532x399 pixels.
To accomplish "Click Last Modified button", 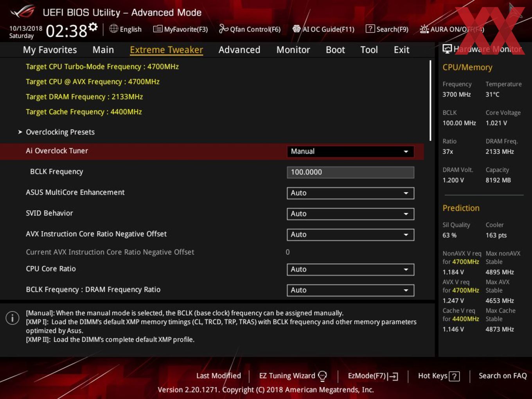I will coord(218,376).
